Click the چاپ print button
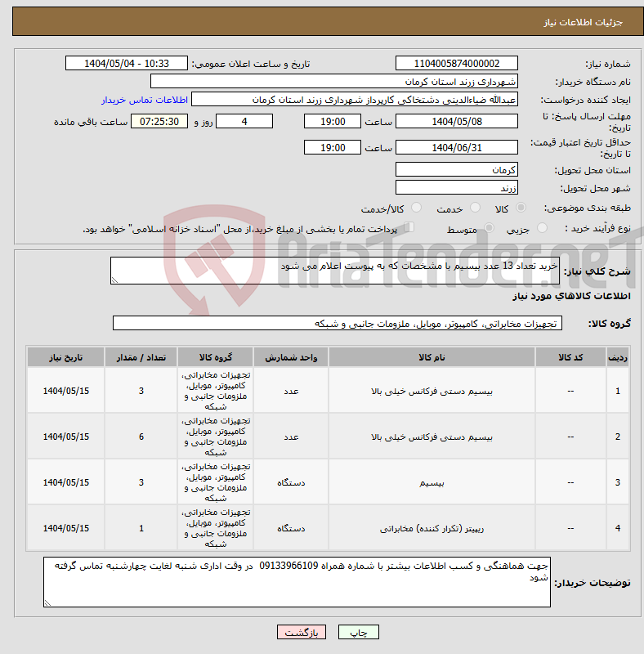Image resolution: width=644 pixels, height=654 pixels. click(x=359, y=632)
